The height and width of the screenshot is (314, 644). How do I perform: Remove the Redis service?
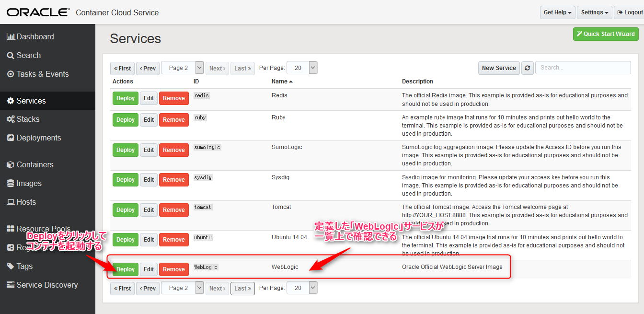click(x=173, y=98)
